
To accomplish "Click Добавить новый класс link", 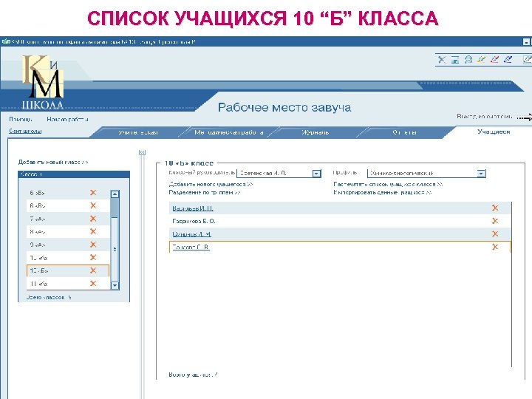I will pyautogui.click(x=53, y=162).
